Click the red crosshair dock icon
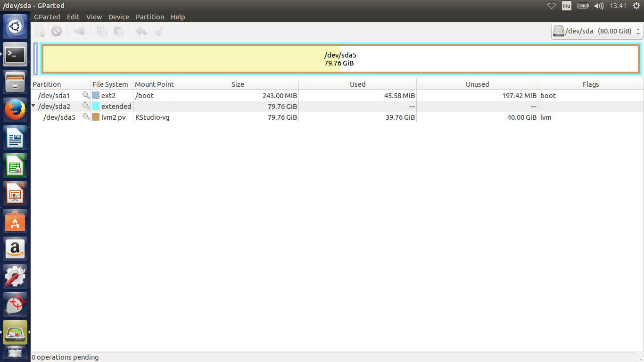The width and height of the screenshot is (644, 362). (16, 304)
